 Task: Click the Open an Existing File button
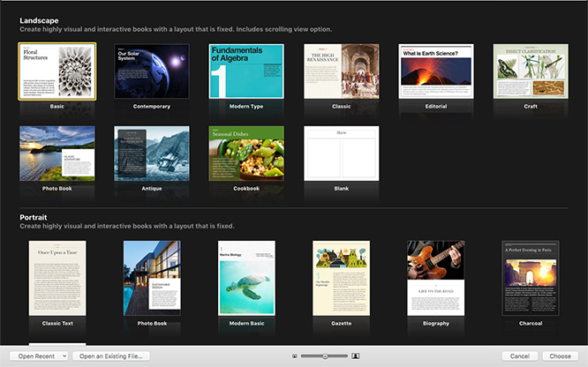[110, 356]
